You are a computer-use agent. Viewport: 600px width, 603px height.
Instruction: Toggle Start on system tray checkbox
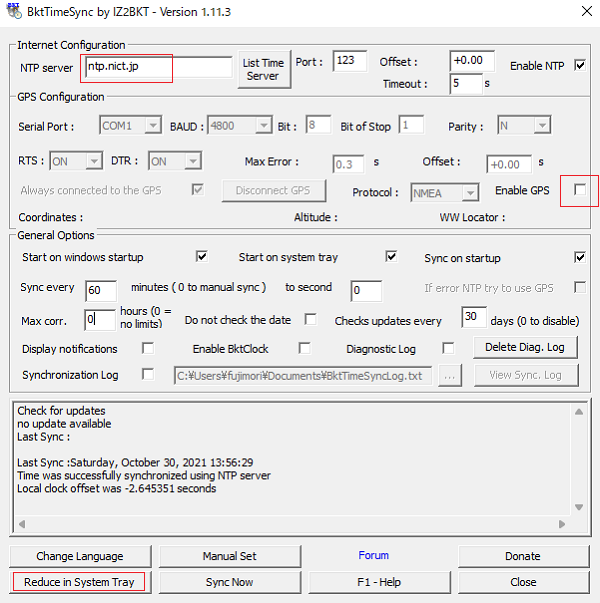(x=392, y=256)
